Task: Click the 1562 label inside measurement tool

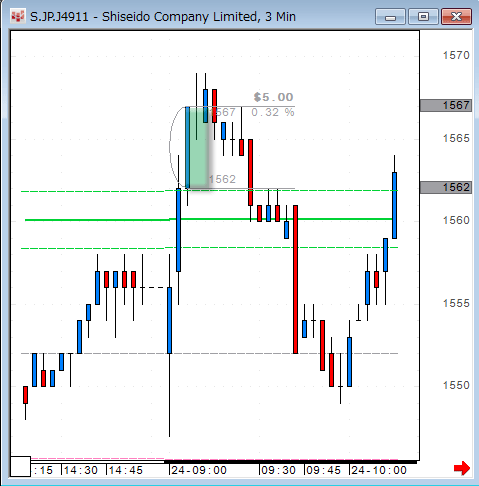Action: (222, 179)
